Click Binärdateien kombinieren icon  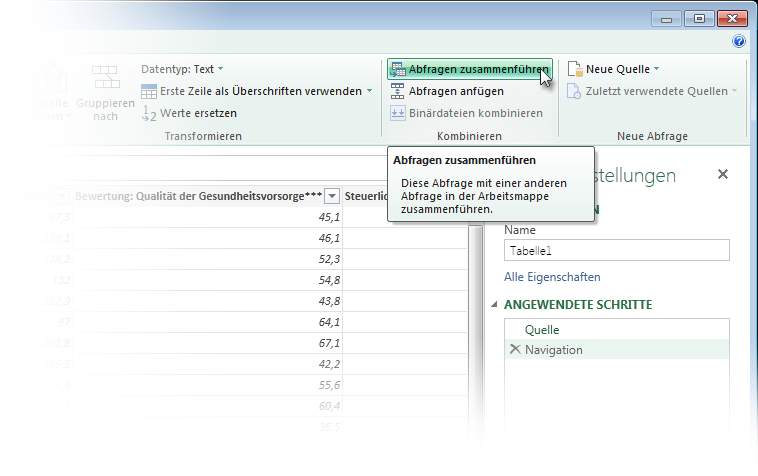[397, 113]
